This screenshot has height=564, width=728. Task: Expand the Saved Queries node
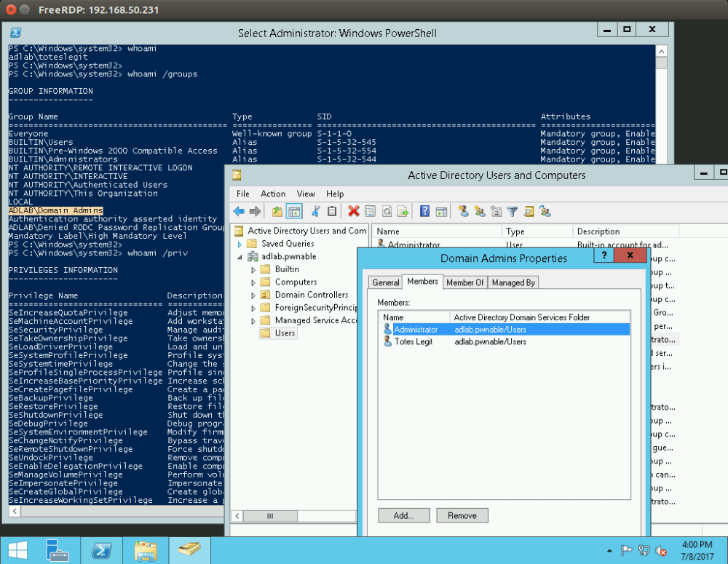click(241, 244)
